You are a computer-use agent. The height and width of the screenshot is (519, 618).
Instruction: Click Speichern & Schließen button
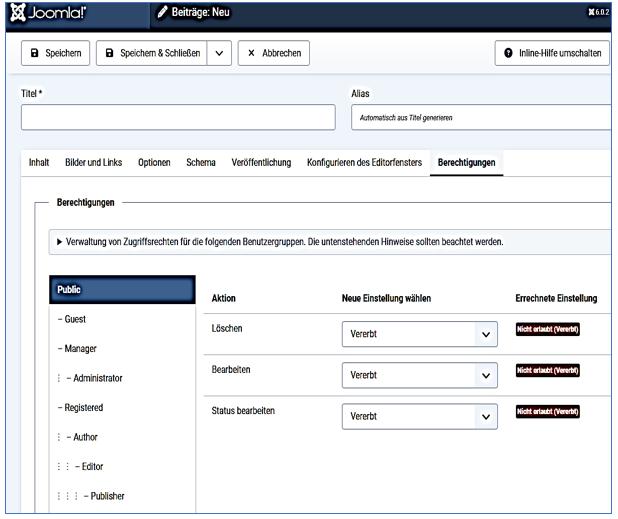[151, 53]
